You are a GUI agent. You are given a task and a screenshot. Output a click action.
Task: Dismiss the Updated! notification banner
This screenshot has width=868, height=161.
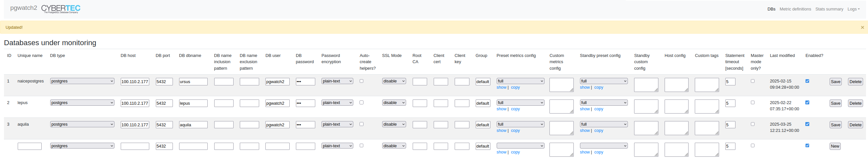click(862, 27)
